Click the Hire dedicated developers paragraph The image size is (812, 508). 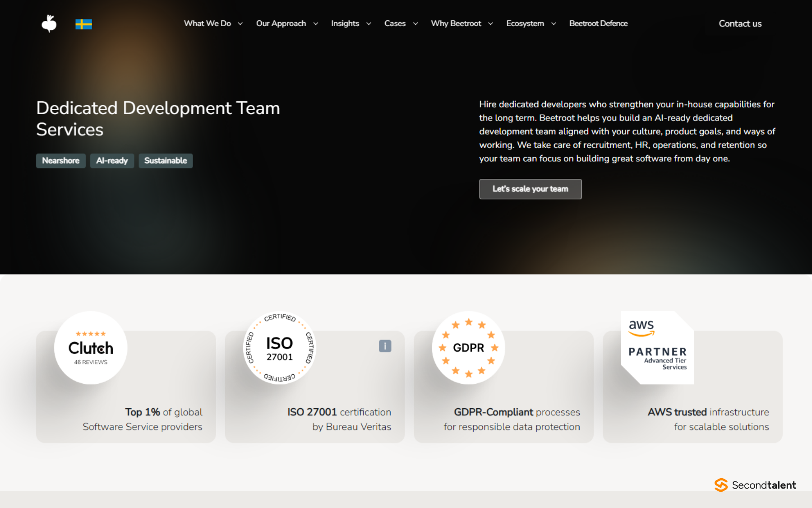(x=627, y=131)
